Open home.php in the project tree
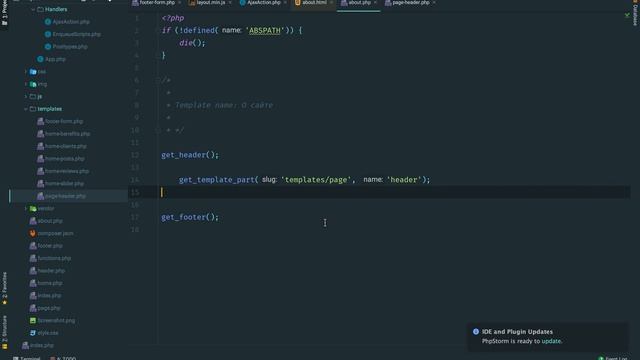The image size is (640, 360). [x=50, y=283]
